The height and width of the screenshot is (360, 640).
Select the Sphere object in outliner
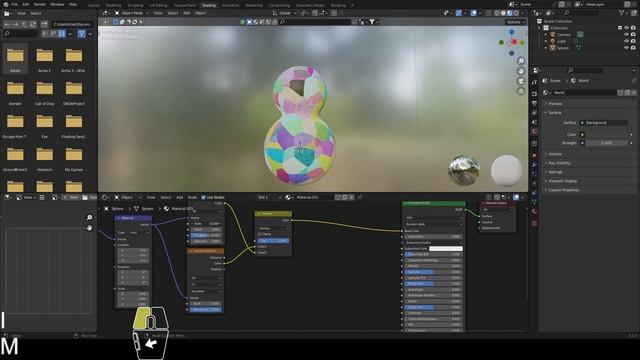(x=563, y=48)
